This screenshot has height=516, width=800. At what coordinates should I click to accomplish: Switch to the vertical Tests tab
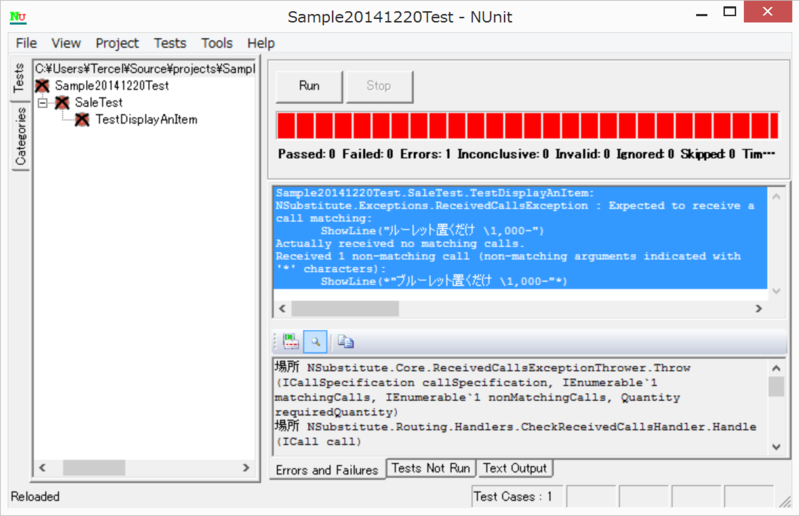click(x=19, y=78)
